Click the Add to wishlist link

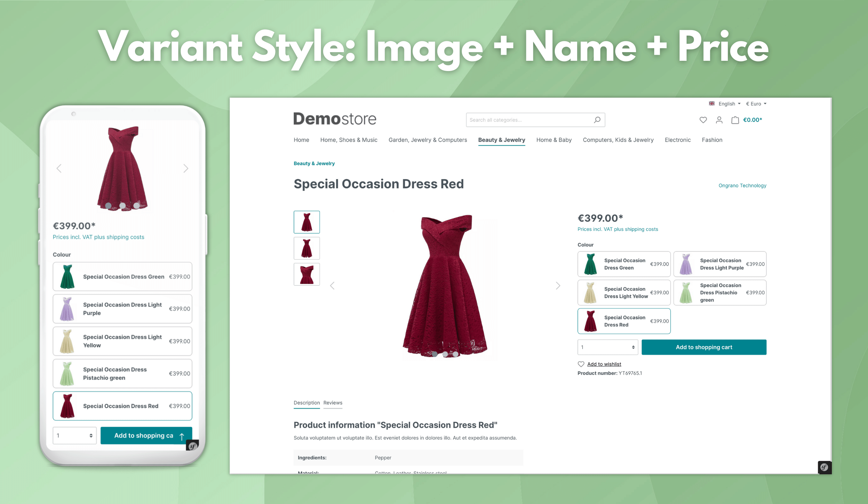point(604,364)
